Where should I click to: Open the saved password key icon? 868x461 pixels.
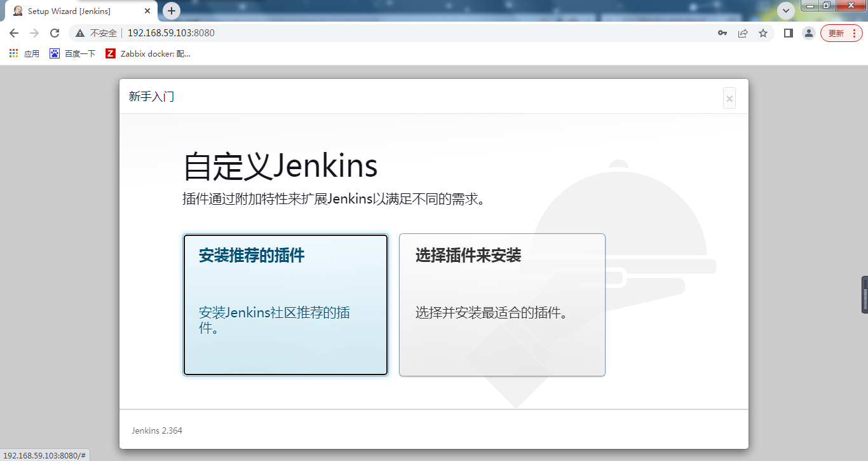(x=722, y=33)
